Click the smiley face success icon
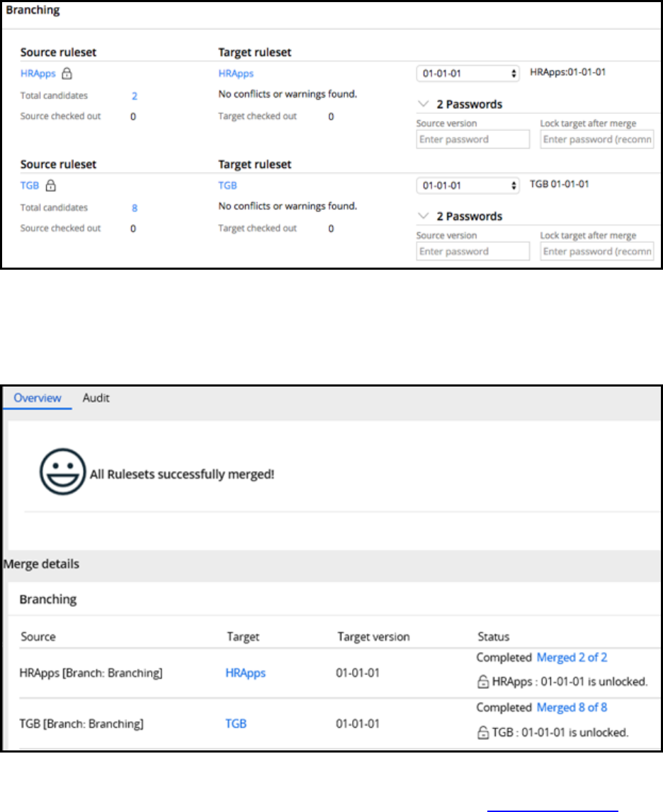The image size is (663, 812). pyautogui.click(x=62, y=471)
